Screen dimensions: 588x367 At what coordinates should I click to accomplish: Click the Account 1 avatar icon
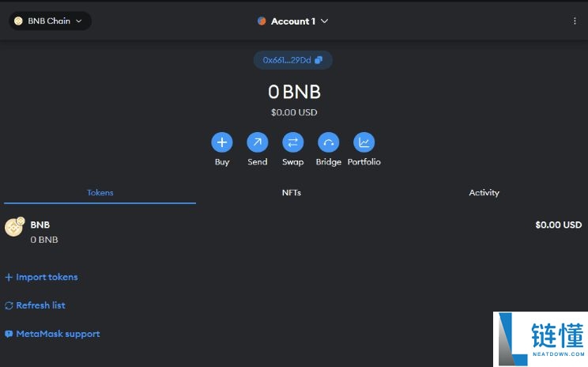[x=262, y=21]
